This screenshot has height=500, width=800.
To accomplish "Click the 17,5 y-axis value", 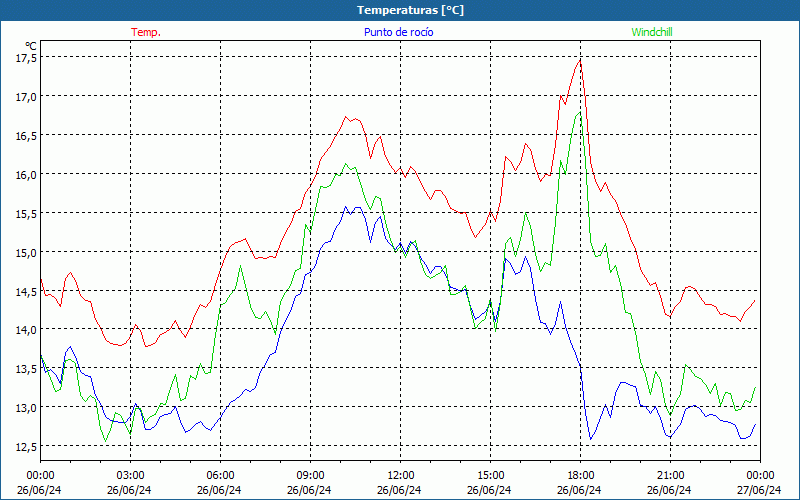I will point(26,58).
